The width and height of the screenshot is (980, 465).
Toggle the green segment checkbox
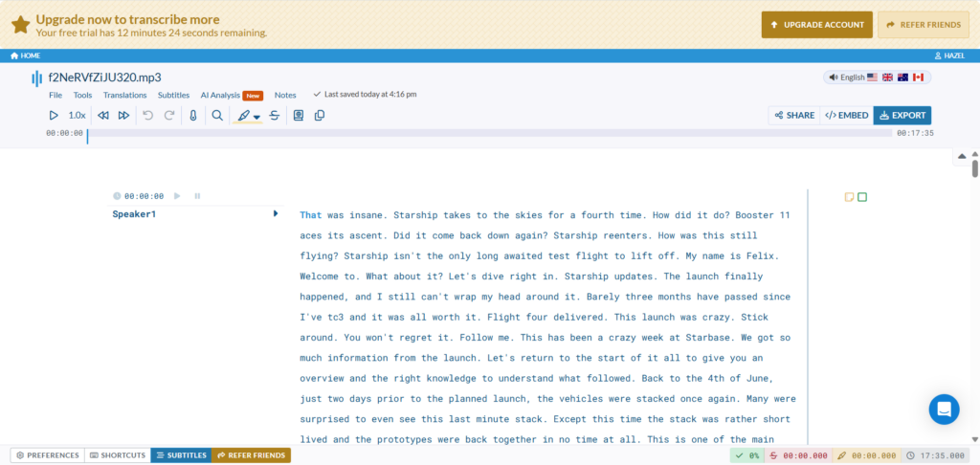click(862, 197)
